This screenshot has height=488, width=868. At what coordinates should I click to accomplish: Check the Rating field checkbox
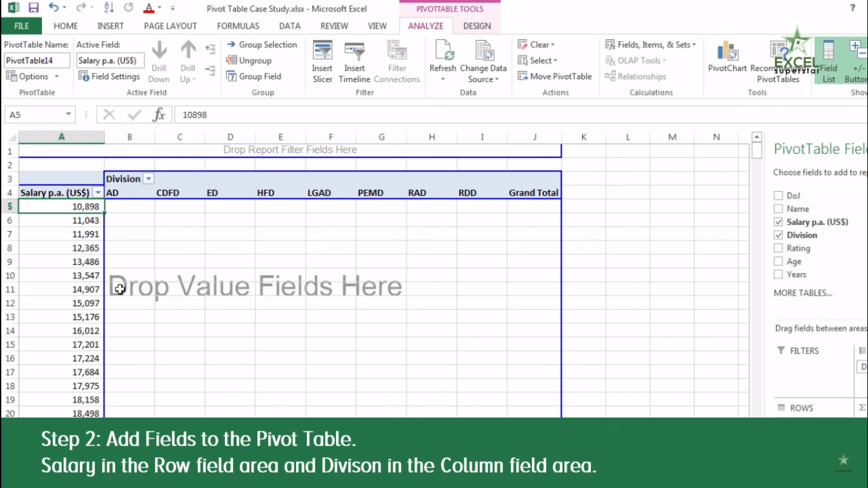(x=778, y=248)
